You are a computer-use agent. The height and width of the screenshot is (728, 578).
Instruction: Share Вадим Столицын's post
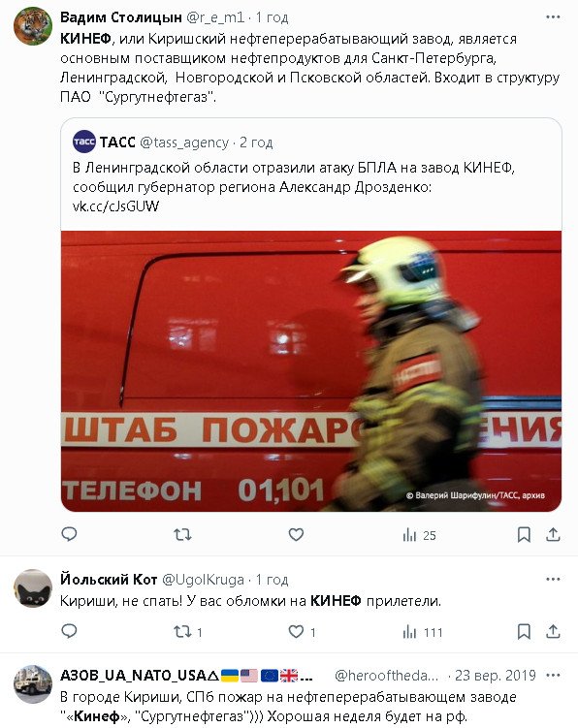pos(553,535)
